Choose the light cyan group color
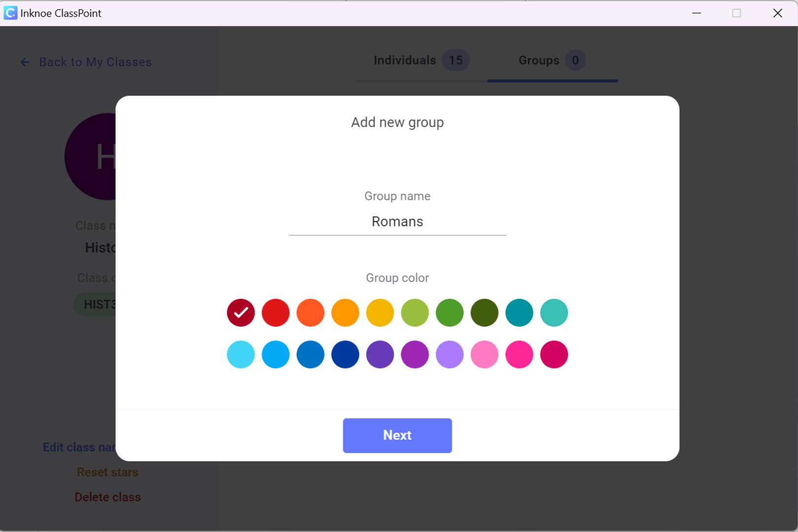 click(x=241, y=355)
